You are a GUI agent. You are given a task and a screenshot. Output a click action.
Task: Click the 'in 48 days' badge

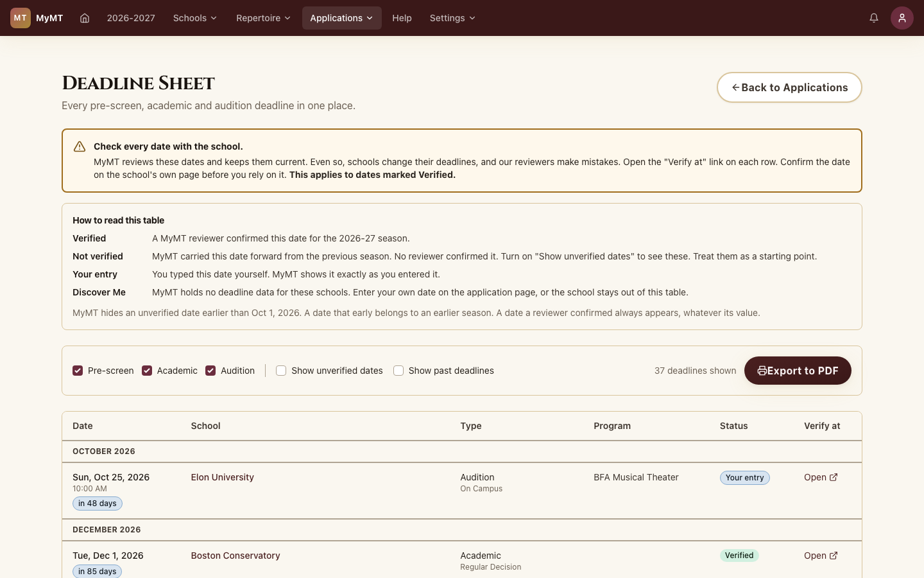[x=98, y=504]
